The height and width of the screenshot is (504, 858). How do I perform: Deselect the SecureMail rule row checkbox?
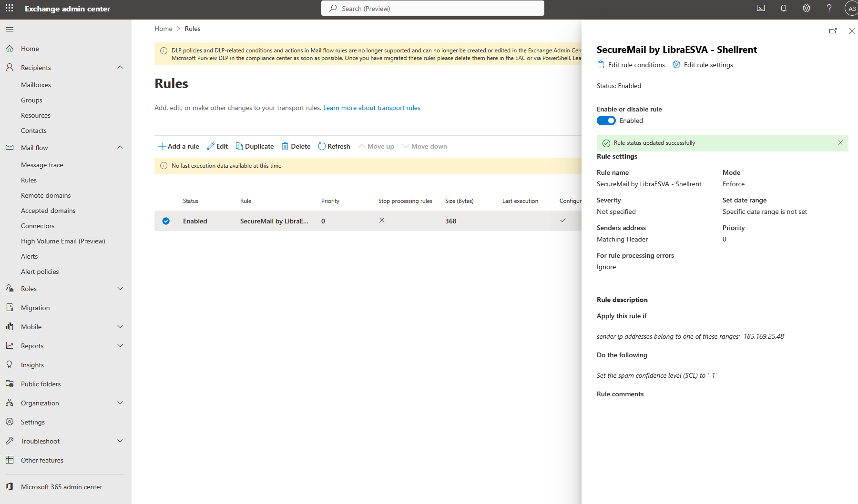tap(166, 221)
